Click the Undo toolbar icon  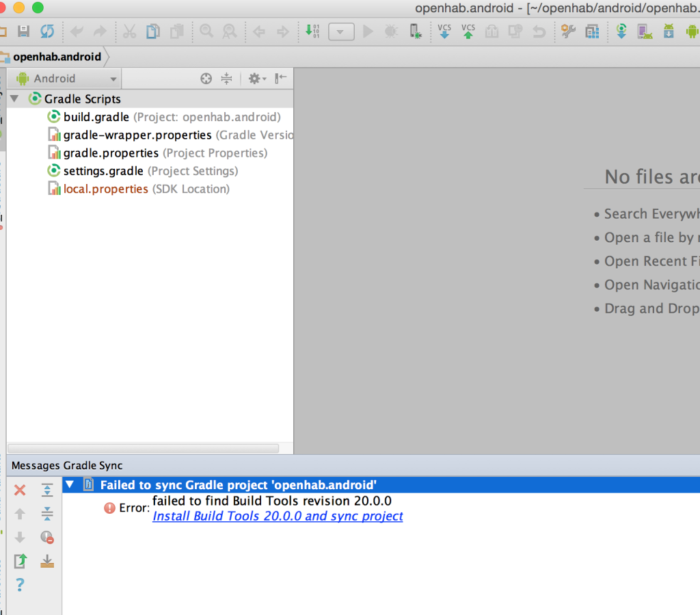(x=77, y=31)
